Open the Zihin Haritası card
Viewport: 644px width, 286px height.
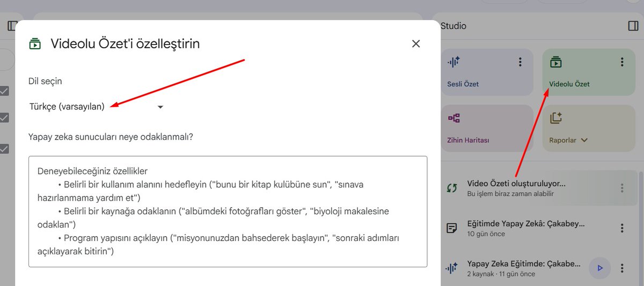(x=487, y=128)
